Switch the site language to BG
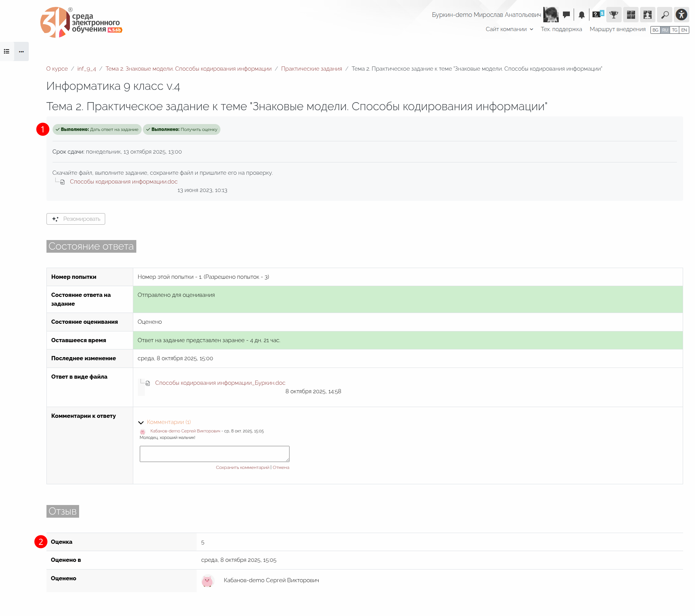695x616 pixels. [x=655, y=30]
